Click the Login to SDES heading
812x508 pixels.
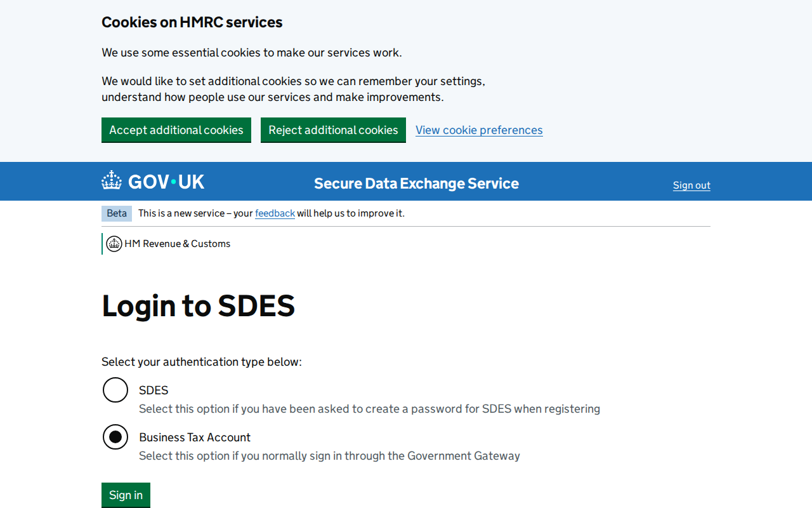[198, 306]
